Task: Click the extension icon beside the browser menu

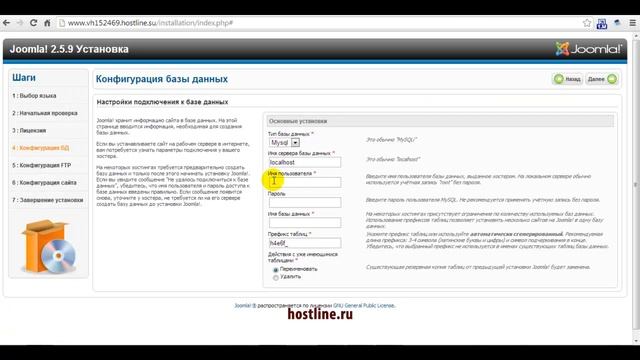Action: tap(617, 23)
